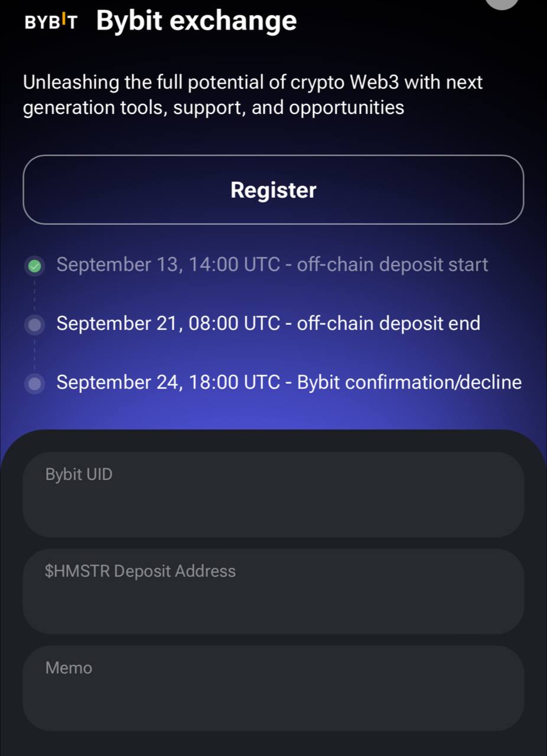Click the dashed line between September 13 and 21
The width and height of the screenshot is (547, 756).
[x=35, y=295]
